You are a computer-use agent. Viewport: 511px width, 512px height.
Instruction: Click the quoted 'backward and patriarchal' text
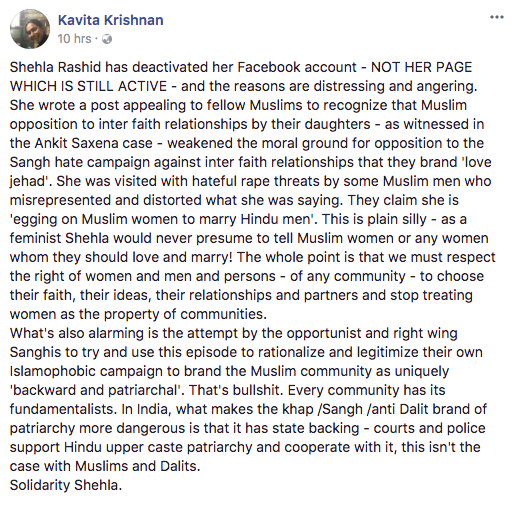[96, 390]
